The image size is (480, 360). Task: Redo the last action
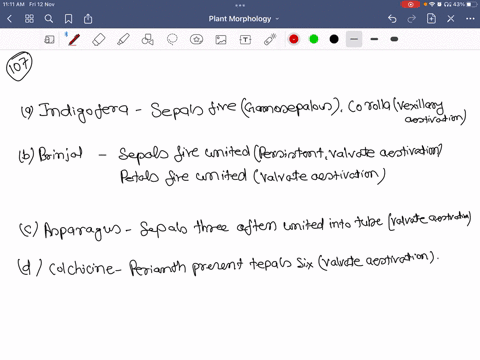[411, 19]
